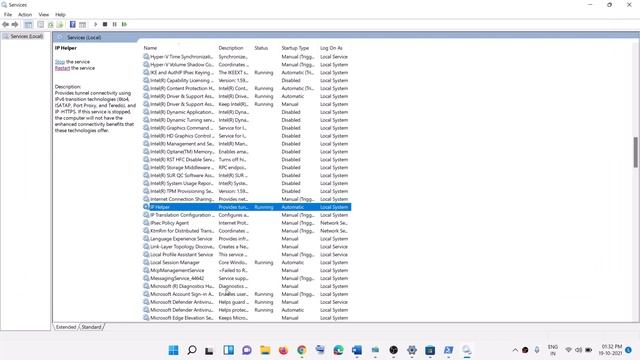Toggle the Show/Hide Action Pane toolbar icon
This screenshot has width=640, height=360.
tap(82, 24)
